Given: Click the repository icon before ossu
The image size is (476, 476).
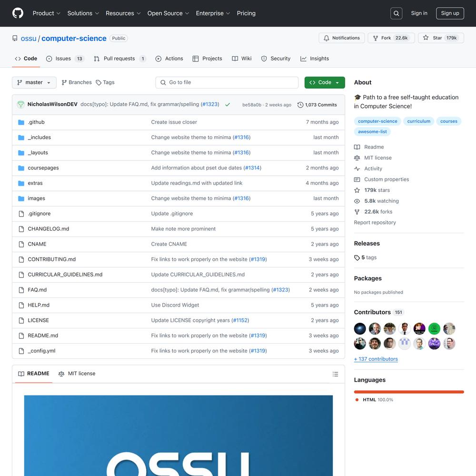Looking at the screenshot, I should [15, 38].
